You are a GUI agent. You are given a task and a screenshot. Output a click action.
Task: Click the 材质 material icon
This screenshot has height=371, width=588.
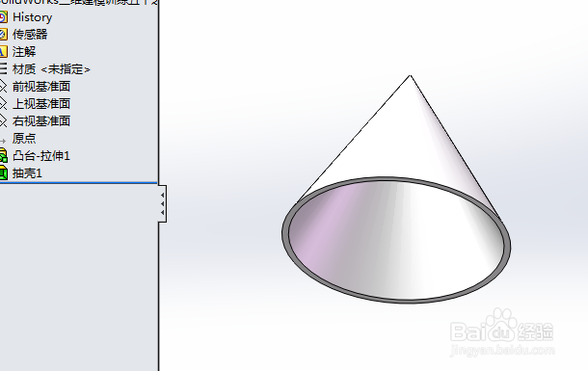coord(3,69)
